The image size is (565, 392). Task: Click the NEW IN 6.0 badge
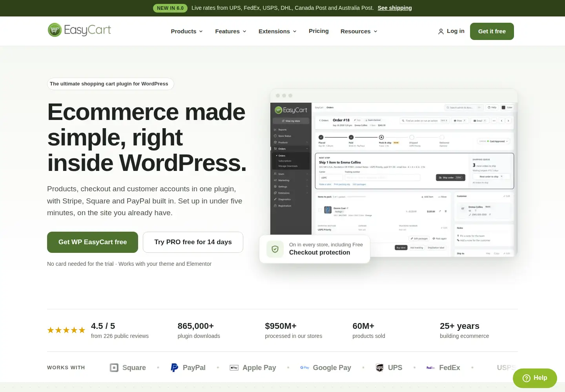[170, 8]
